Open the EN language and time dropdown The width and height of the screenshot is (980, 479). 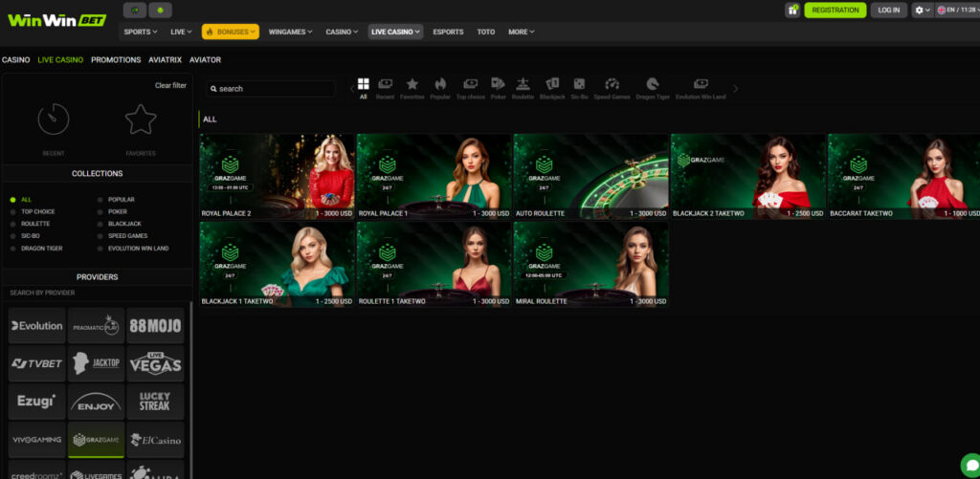[957, 10]
